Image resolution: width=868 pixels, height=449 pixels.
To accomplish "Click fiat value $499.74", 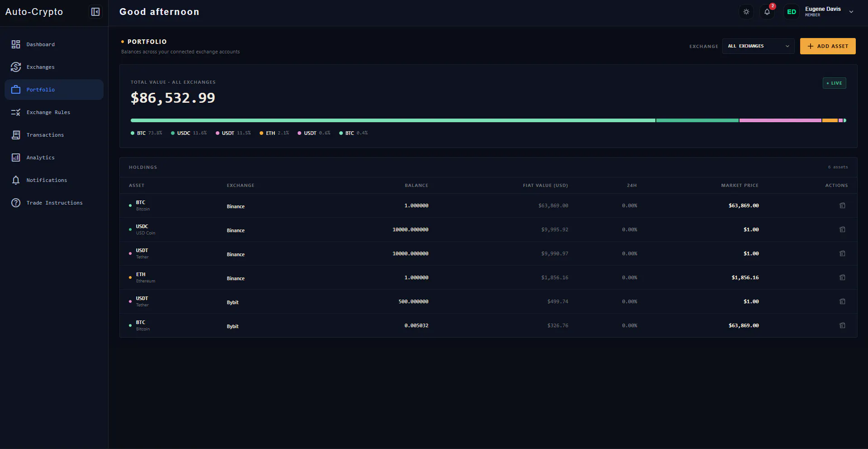I will tap(558, 301).
